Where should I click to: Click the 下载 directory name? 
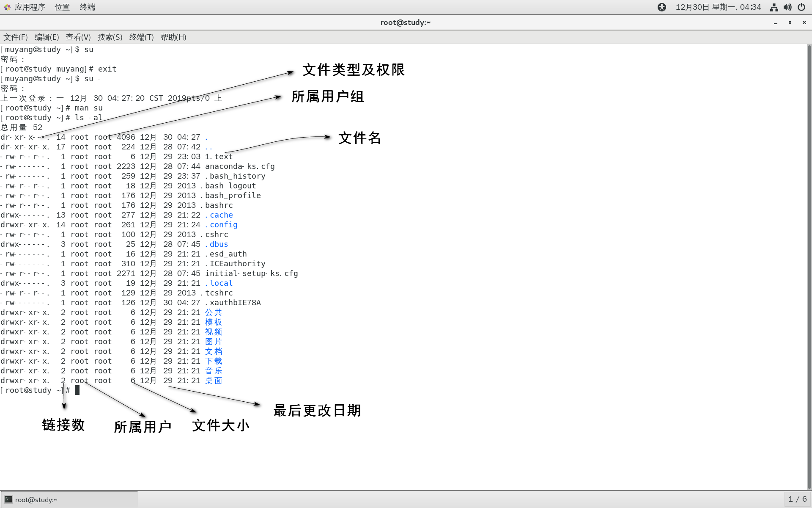pos(214,361)
